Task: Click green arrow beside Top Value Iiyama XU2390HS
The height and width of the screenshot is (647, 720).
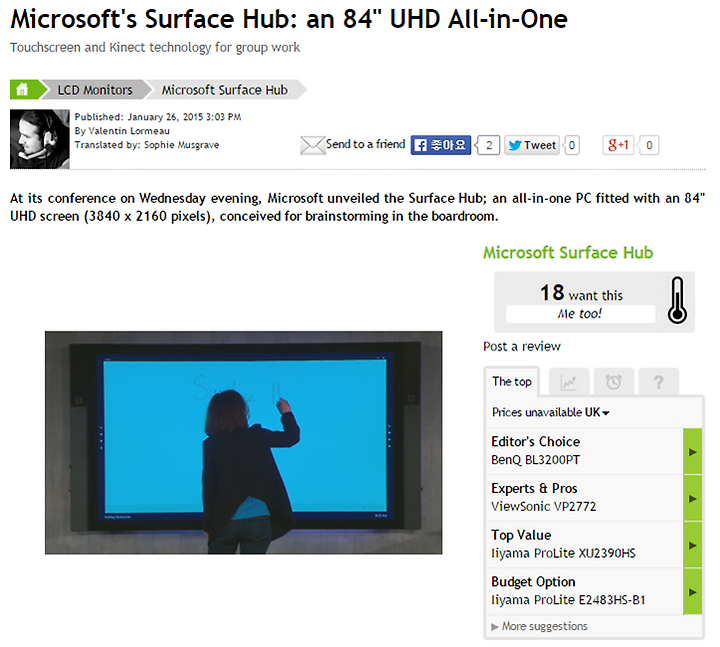Action: coord(692,546)
